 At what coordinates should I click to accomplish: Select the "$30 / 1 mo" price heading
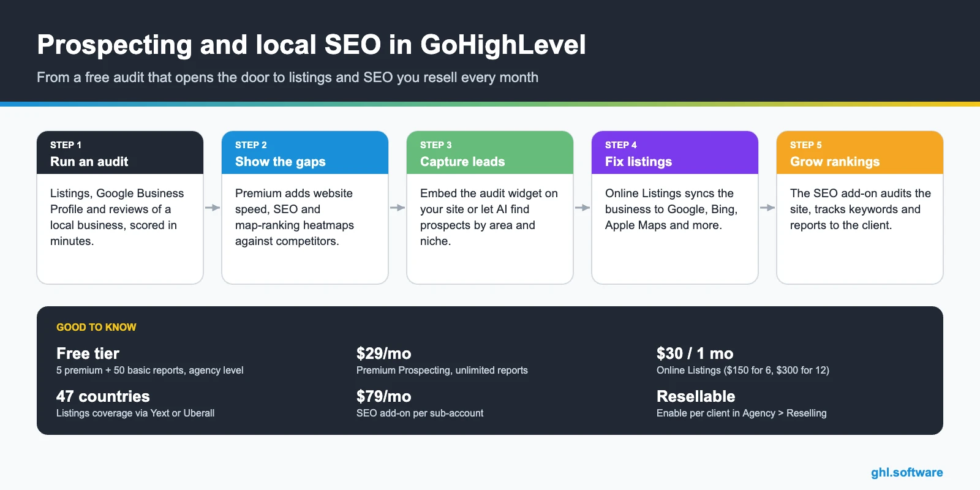pyautogui.click(x=695, y=353)
